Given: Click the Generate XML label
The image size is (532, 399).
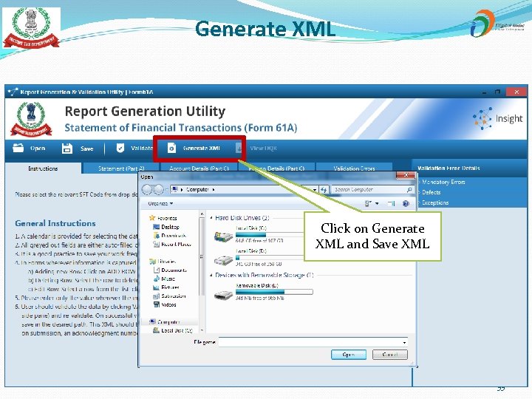Looking at the screenshot, I should (202, 149).
